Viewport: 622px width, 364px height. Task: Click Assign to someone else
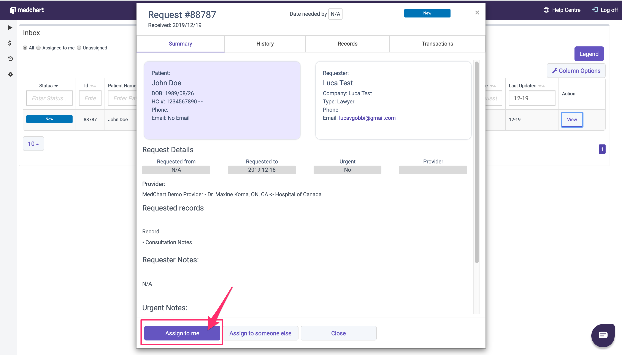point(261,333)
